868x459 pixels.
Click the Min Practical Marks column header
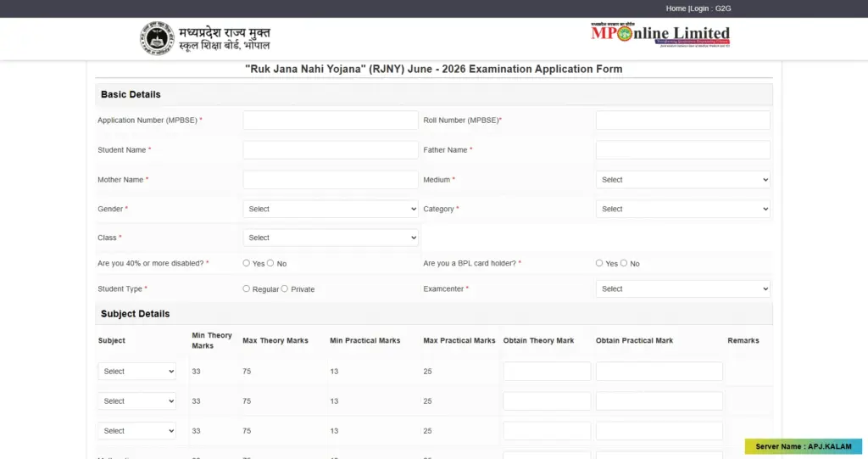pos(364,340)
